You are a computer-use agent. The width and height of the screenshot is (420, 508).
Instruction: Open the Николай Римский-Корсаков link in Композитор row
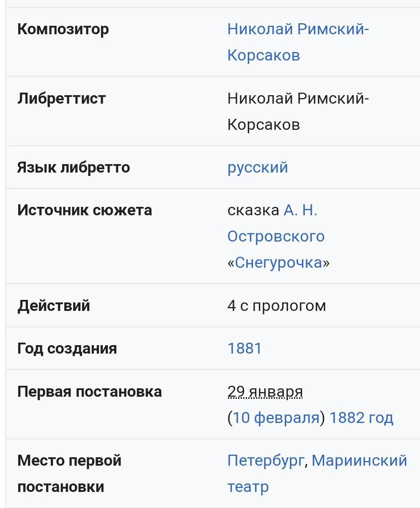298,42
